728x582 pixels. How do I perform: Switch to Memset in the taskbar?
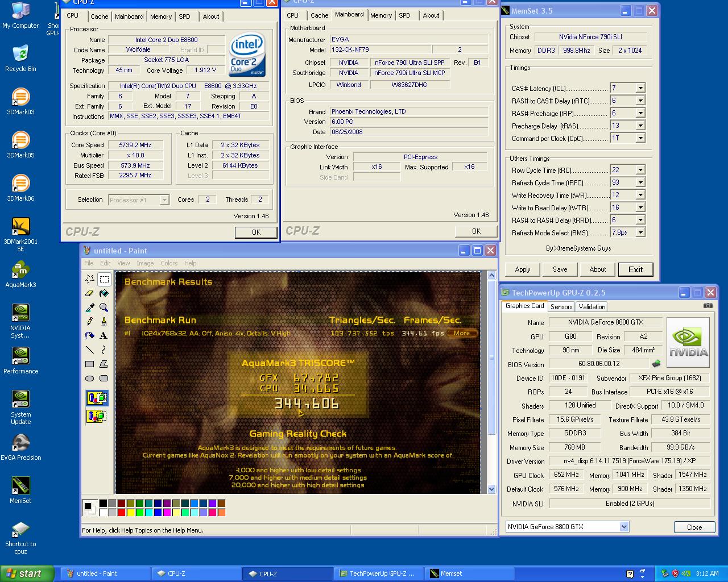pos(471,573)
